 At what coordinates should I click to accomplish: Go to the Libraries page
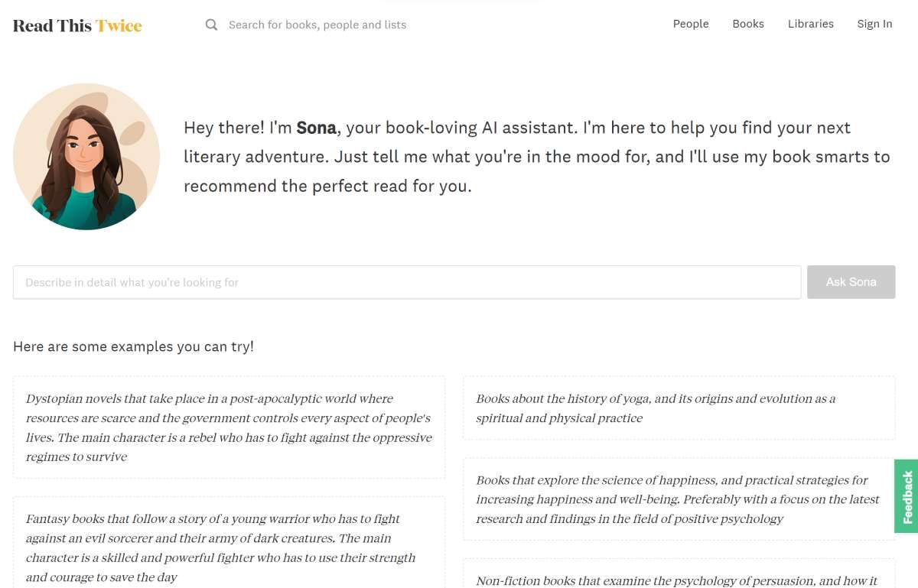pos(810,24)
